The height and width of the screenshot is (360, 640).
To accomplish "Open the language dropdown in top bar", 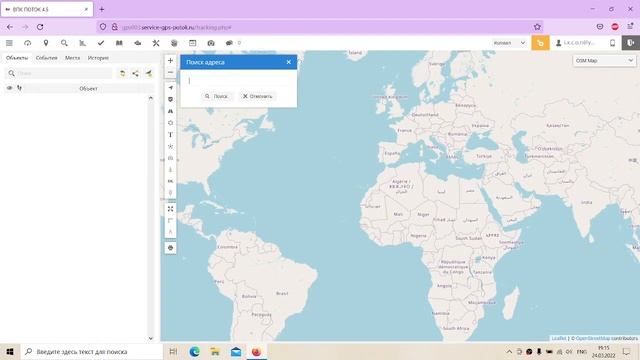I will (x=509, y=43).
